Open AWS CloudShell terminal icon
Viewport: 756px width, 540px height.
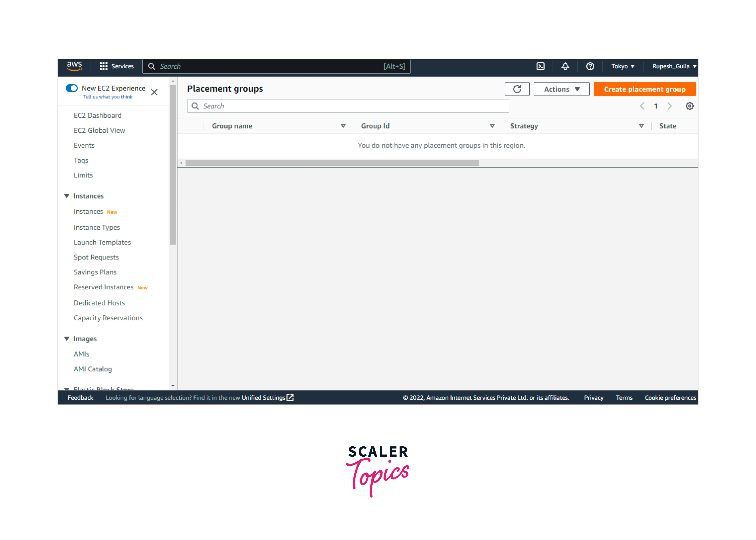541,66
